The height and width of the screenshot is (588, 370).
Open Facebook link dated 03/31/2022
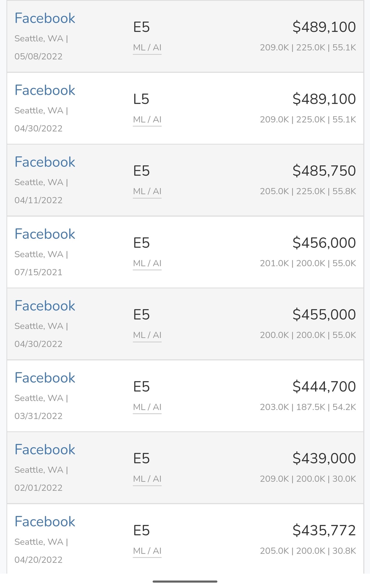pos(45,378)
